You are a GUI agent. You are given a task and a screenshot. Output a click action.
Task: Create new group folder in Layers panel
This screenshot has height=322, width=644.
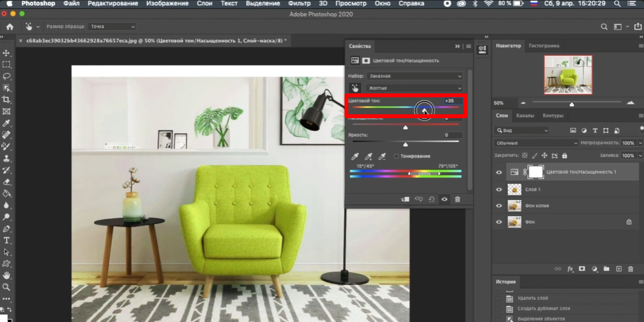(606, 269)
